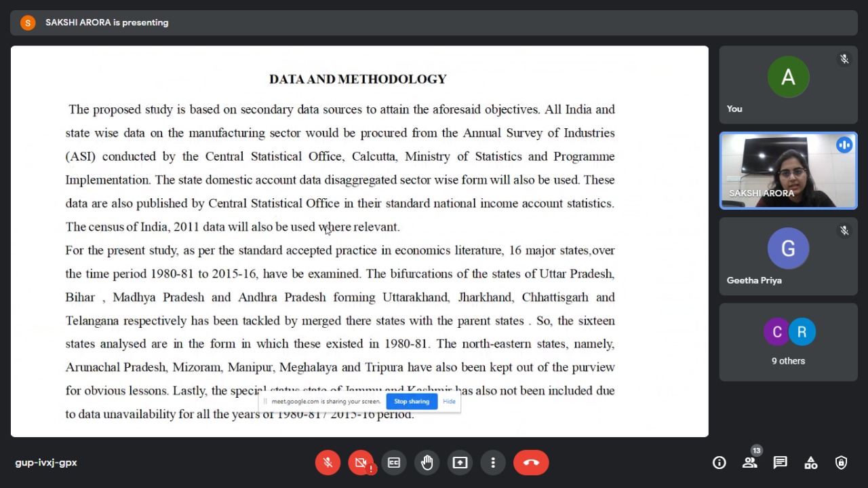
Task: Click the speaking indicator on SAKSHI ARORA tile
Action: click(844, 145)
